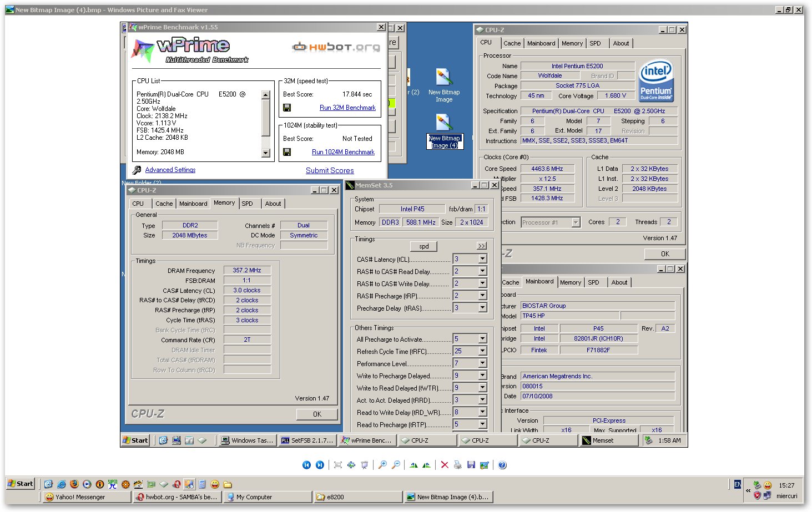812x512 pixels.
Task: Click the SetFSB 2.1.7 button in the captured taskbar
Action: pyautogui.click(x=307, y=440)
